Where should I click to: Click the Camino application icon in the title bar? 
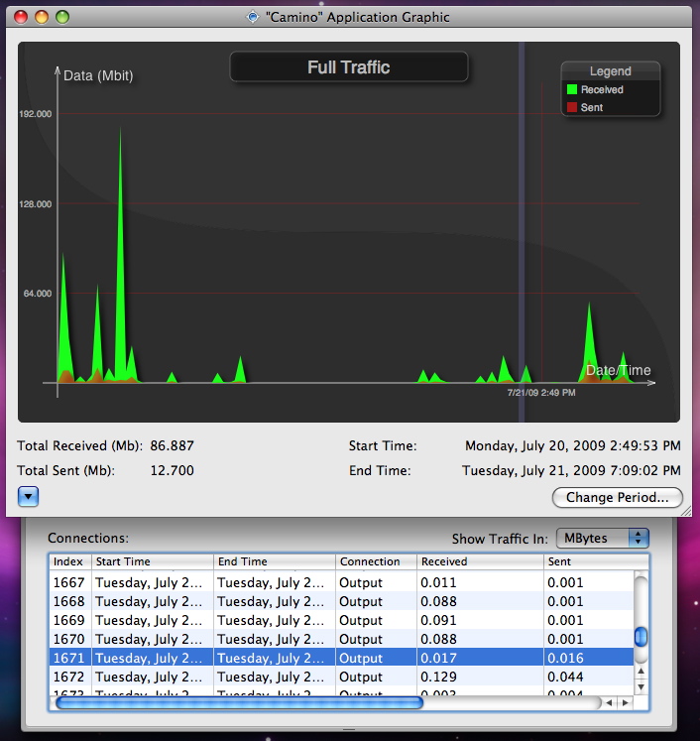tap(253, 17)
